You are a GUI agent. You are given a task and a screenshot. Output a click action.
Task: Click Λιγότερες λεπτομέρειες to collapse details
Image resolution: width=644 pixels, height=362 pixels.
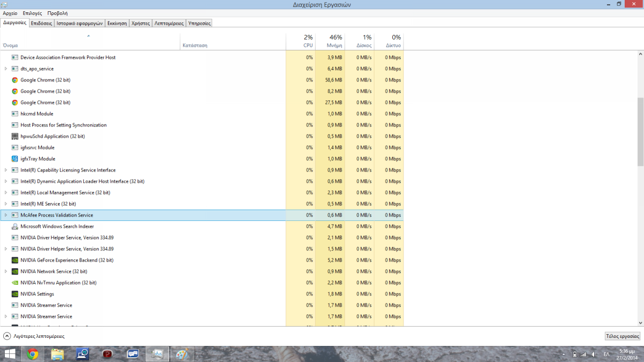[x=34, y=336]
